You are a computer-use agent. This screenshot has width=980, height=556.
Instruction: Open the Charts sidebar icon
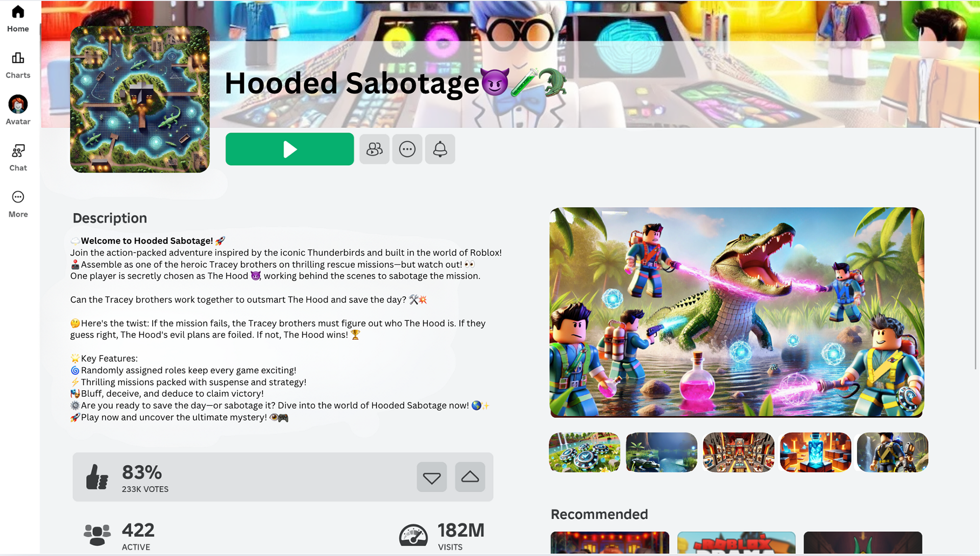18,65
